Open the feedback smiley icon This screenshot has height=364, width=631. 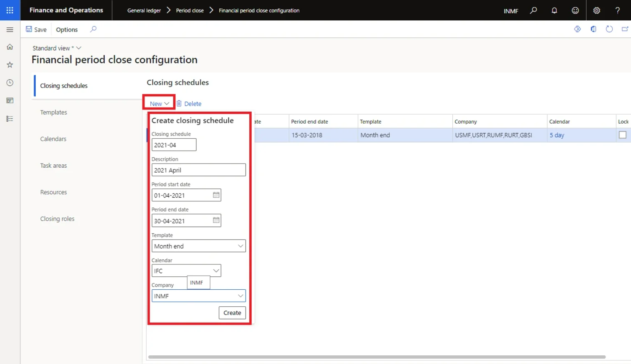pyautogui.click(x=575, y=10)
